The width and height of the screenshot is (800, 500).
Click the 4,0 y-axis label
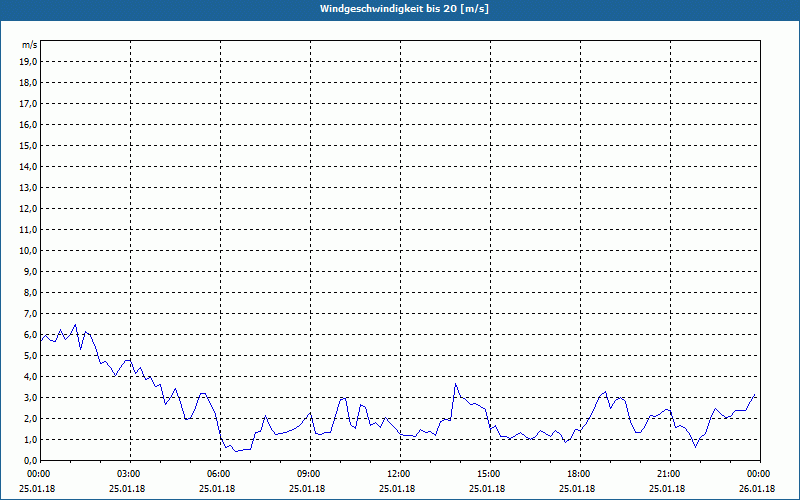(30, 377)
